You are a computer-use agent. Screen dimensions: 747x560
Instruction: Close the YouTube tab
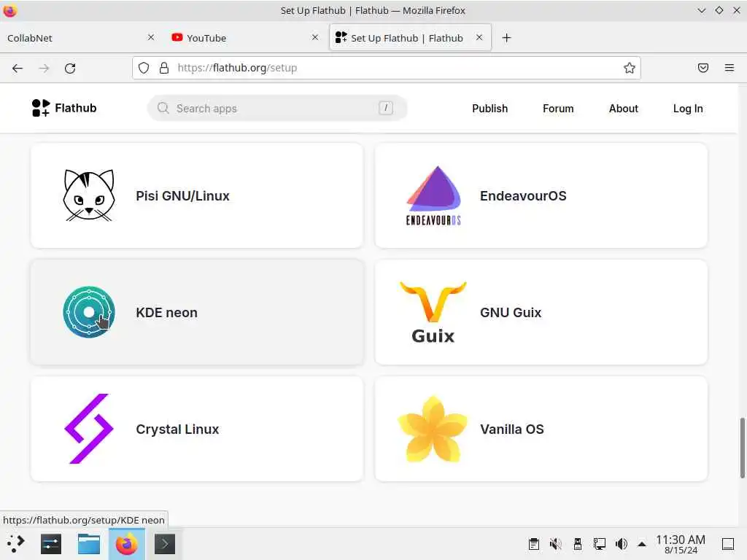pyautogui.click(x=315, y=37)
